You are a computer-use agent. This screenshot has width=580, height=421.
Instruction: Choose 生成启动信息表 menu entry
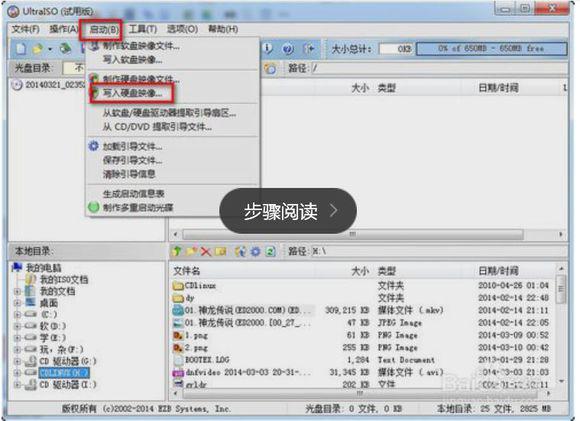click(133, 194)
